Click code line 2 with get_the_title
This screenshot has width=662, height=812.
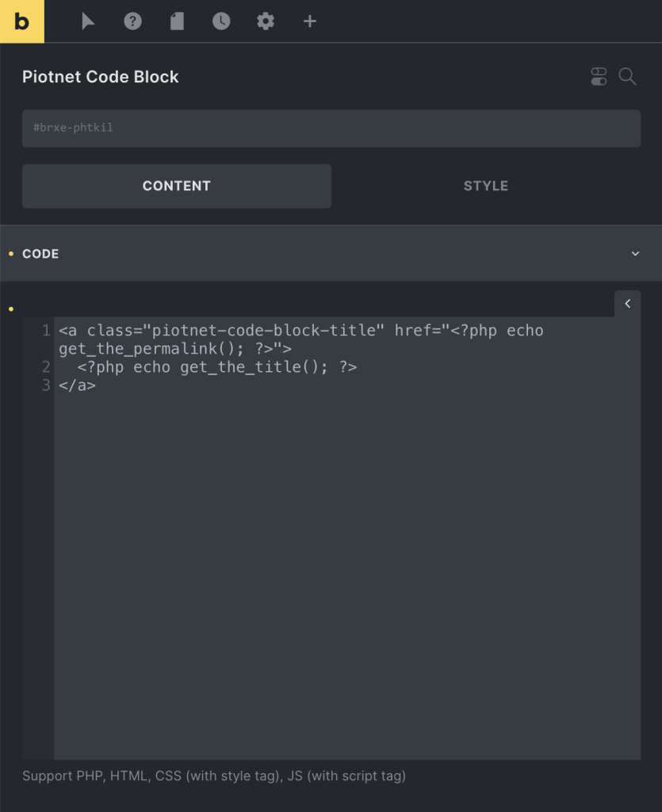pyautogui.click(x=217, y=367)
